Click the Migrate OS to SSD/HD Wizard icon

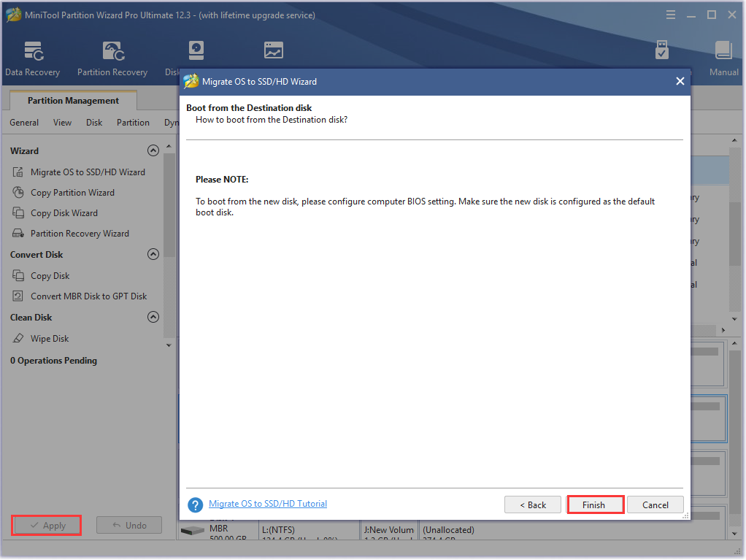click(18, 172)
